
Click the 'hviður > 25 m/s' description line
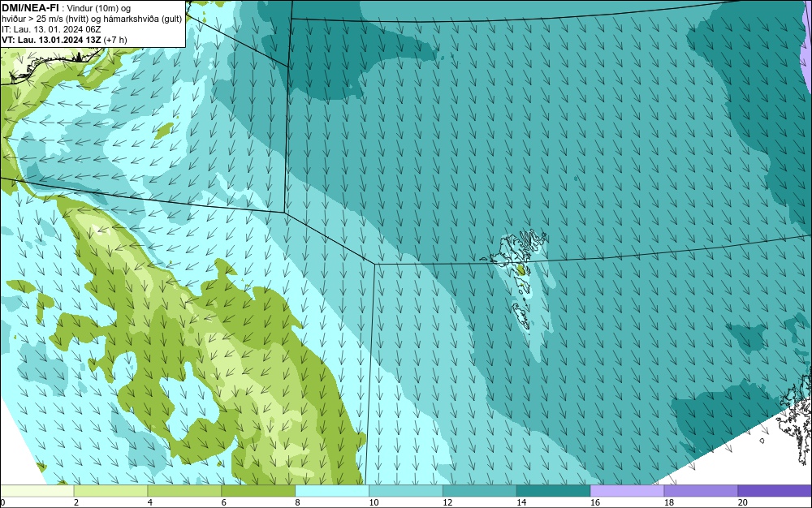pyautogui.click(x=92, y=19)
